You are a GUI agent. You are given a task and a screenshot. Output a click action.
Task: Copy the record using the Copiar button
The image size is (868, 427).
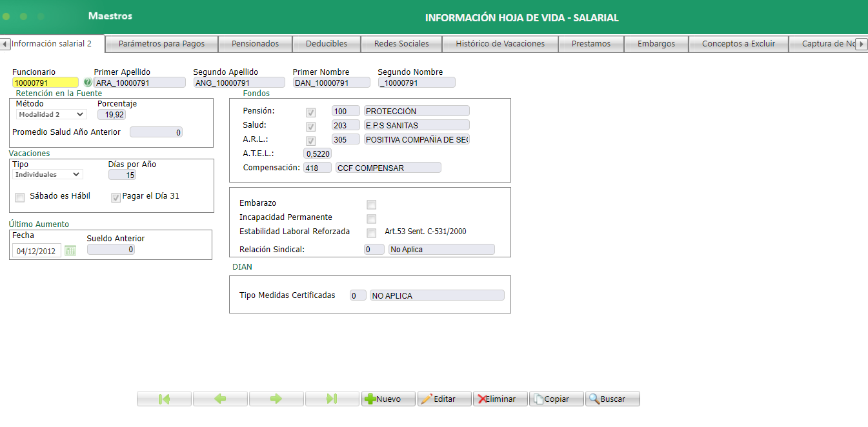[556, 398]
